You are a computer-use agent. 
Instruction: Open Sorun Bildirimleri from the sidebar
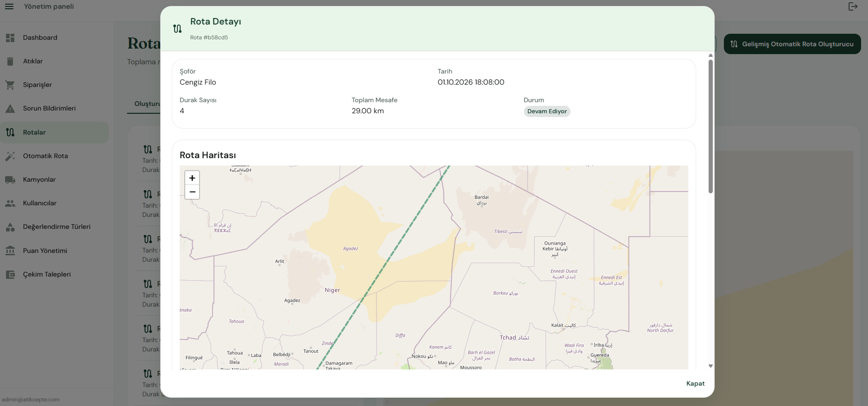(55, 109)
